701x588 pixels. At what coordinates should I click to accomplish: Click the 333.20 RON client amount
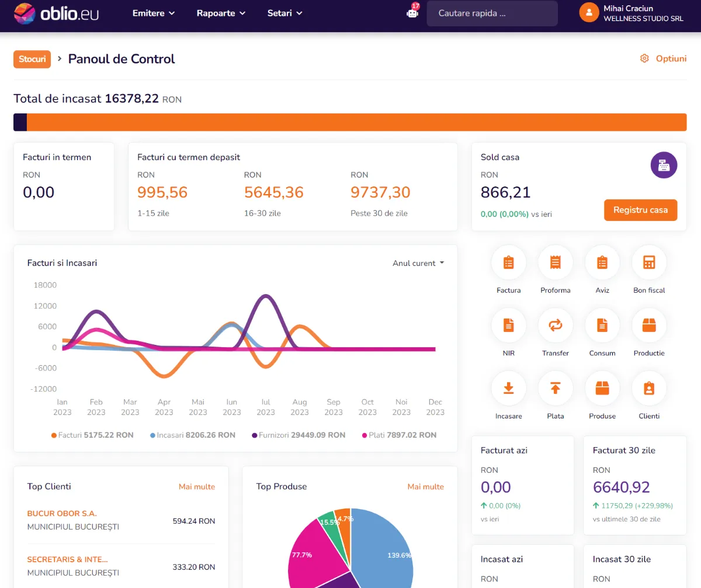[194, 566]
